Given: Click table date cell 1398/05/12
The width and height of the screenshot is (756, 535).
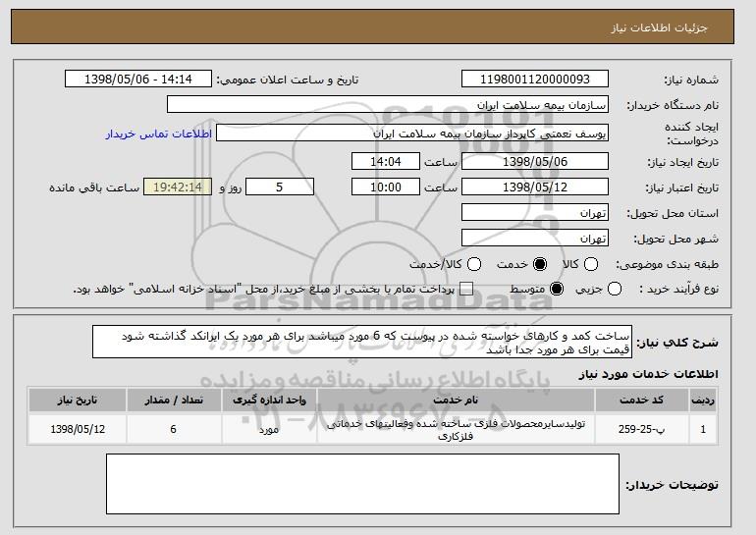Looking at the screenshot, I should coord(78,429).
